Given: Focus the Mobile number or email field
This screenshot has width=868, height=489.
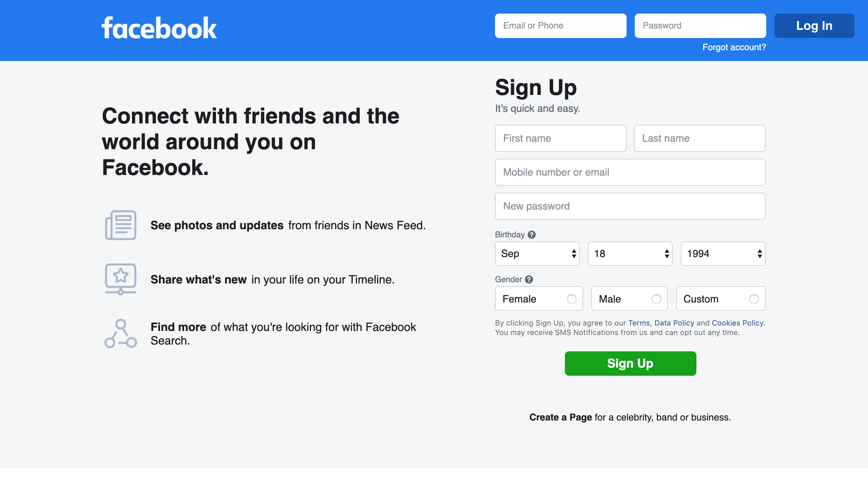Looking at the screenshot, I should 630,172.
